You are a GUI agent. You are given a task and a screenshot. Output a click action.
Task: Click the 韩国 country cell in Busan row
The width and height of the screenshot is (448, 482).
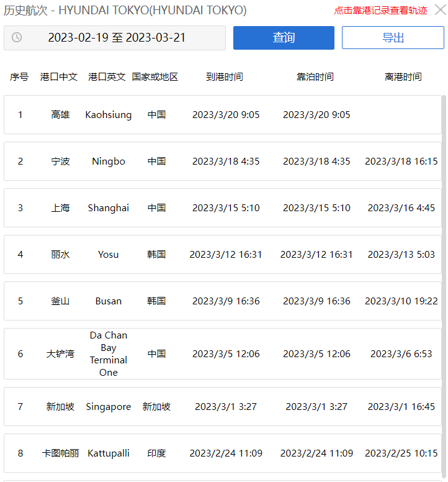156,301
